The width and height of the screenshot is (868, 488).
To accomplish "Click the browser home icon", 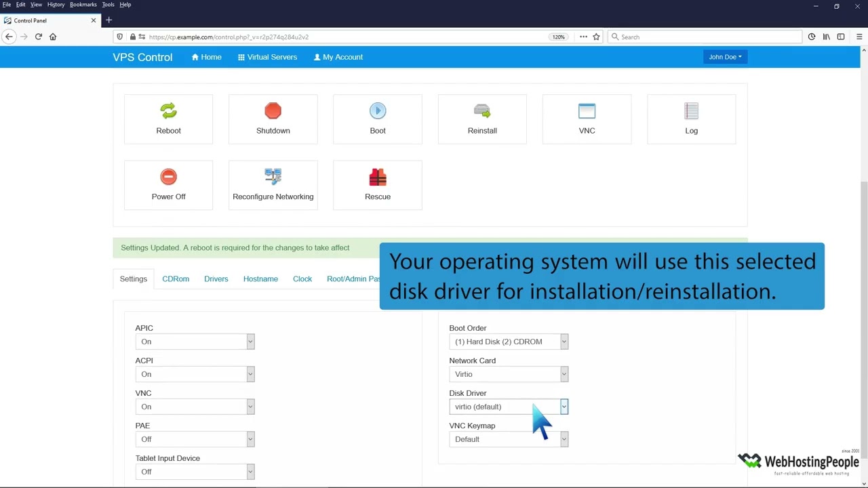I will [x=53, y=37].
